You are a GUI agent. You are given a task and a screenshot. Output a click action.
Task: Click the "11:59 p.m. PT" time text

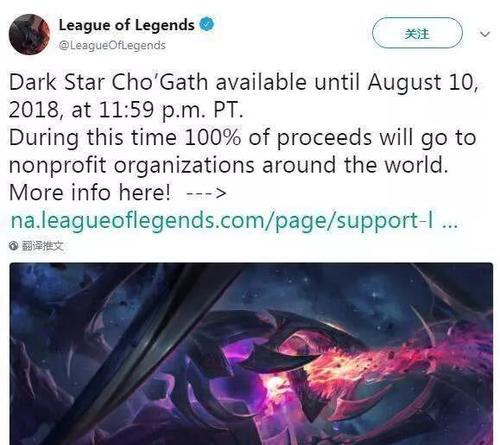coord(170,110)
